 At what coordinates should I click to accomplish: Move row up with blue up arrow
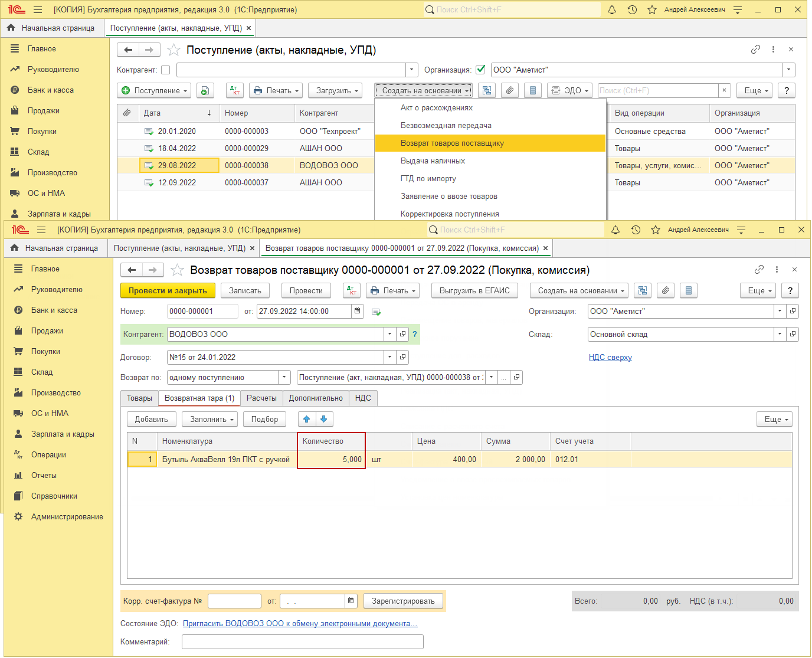pos(307,419)
